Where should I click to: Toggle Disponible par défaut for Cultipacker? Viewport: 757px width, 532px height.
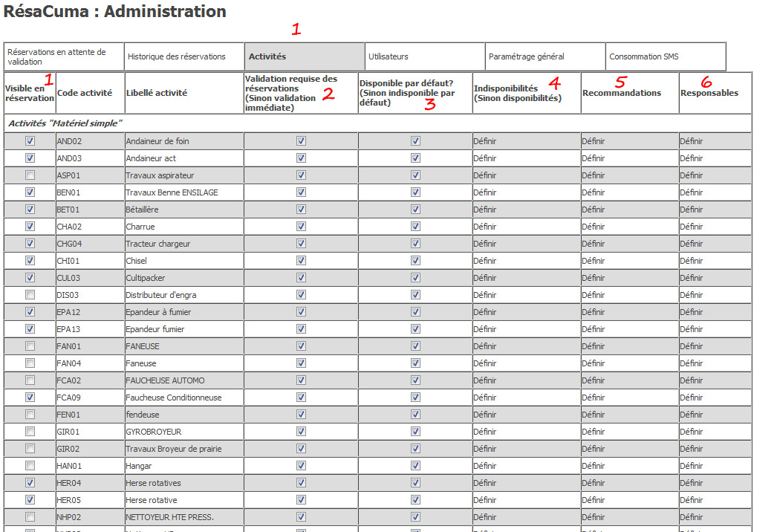tap(415, 278)
